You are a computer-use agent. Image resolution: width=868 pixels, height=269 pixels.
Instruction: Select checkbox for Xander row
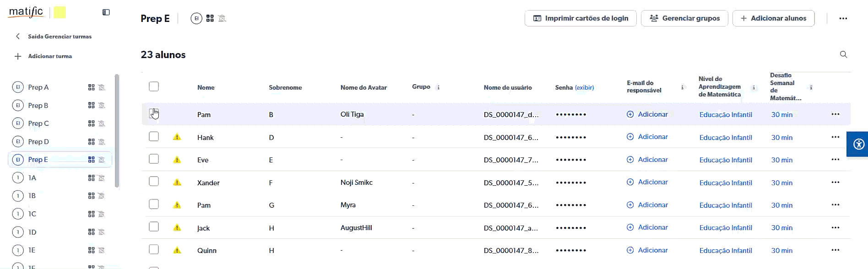click(x=154, y=182)
